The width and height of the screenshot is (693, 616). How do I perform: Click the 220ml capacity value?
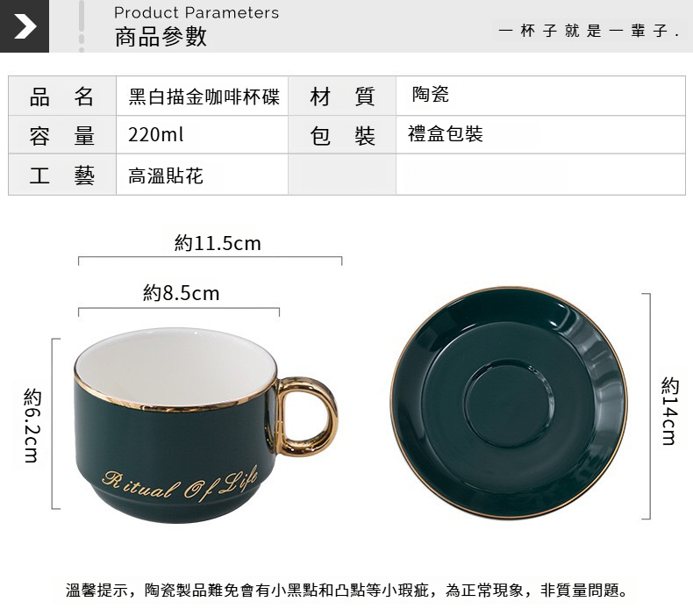(x=155, y=134)
